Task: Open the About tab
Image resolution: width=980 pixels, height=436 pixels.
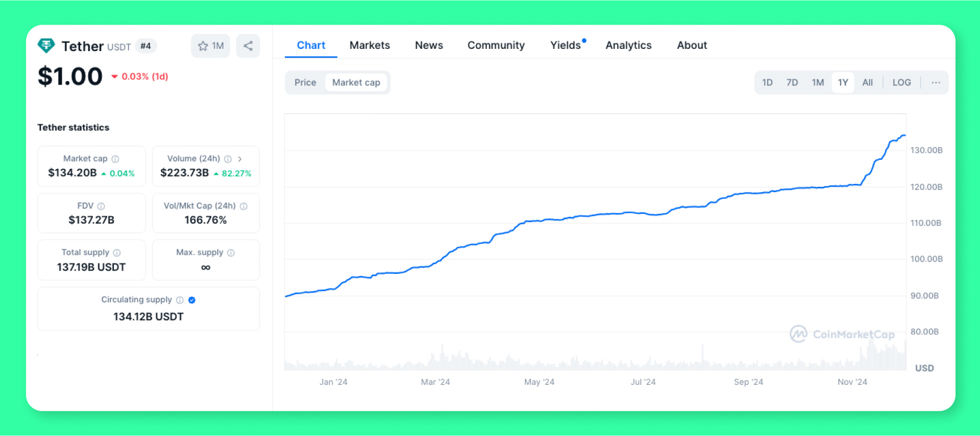Action: (x=692, y=46)
